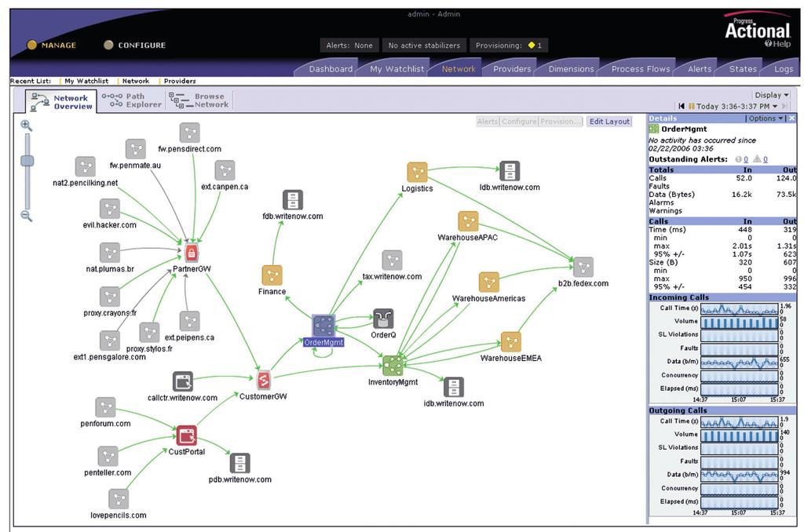This screenshot has width=804, height=532.
Task: Select the Finance node icon
Action: (272, 275)
